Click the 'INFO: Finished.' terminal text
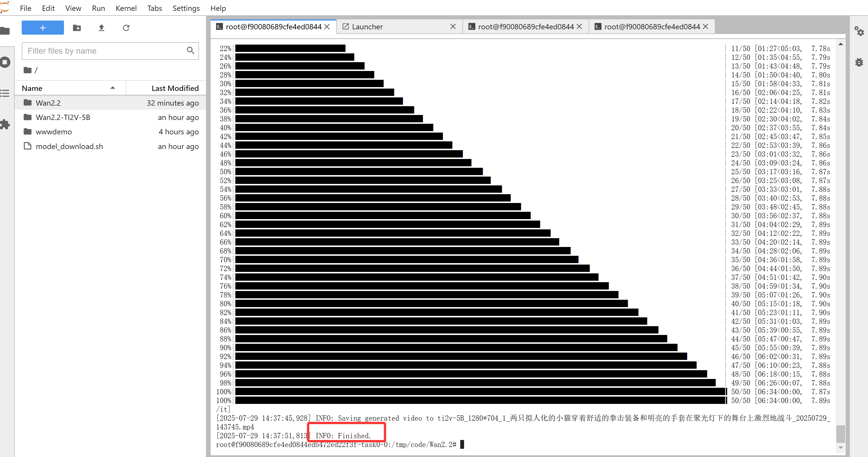The width and height of the screenshot is (868, 457). (343, 436)
